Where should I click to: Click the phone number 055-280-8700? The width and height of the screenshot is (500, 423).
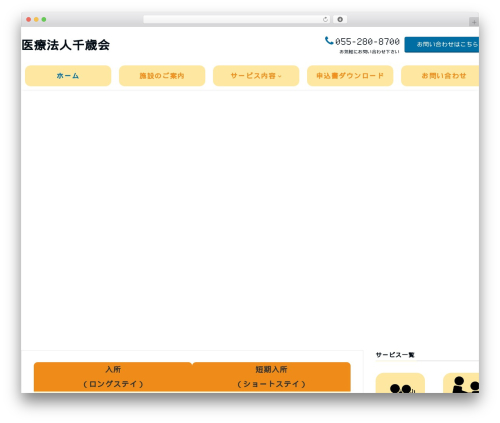(x=367, y=42)
